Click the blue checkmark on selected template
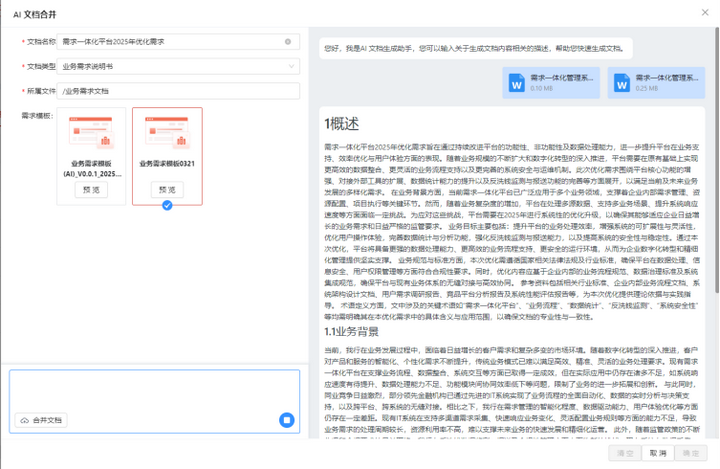Screen dimensions: 720x469 (167, 205)
